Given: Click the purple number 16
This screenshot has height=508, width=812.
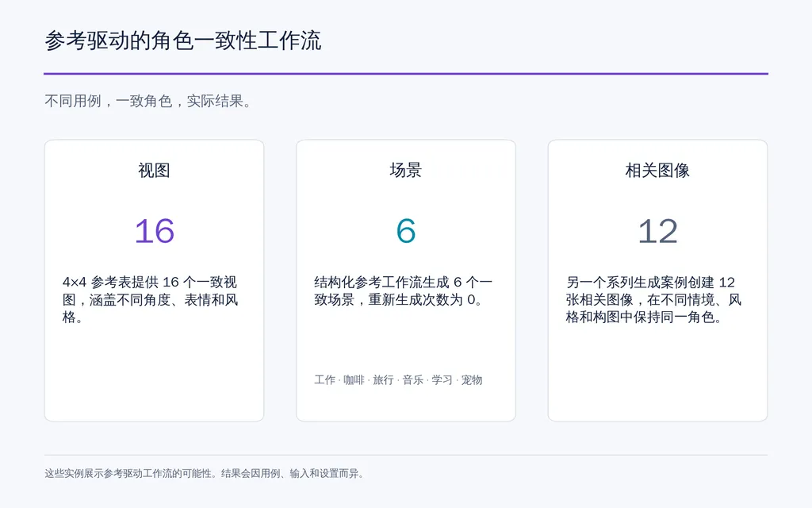Looking at the screenshot, I should click(x=155, y=231).
